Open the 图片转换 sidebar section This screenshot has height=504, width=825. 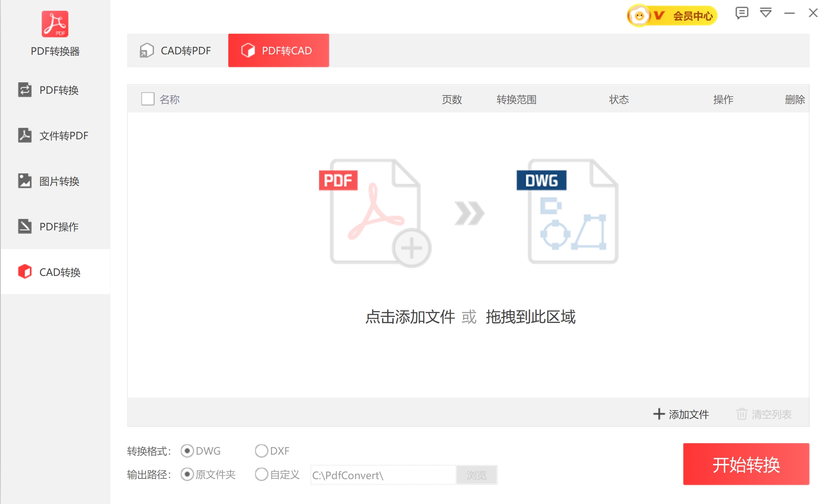pos(55,181)
